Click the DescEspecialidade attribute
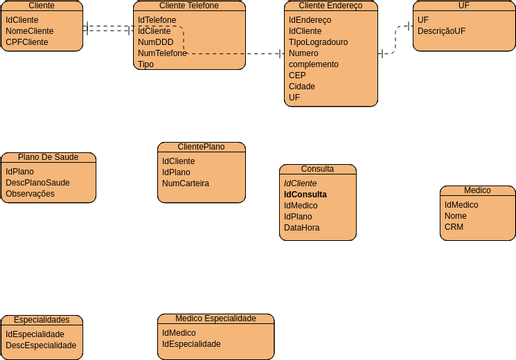The width and height of the screenshot is (516, 360). [41, 345]
